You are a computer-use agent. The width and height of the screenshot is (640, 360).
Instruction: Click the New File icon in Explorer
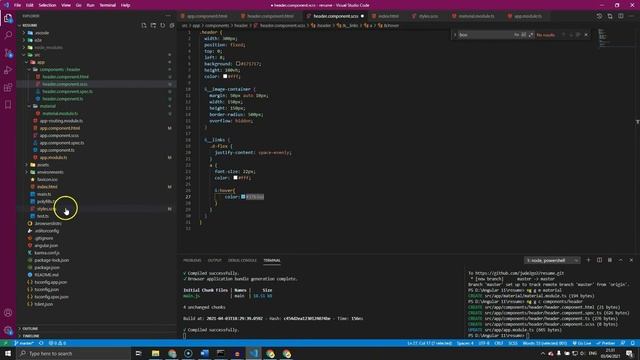(x=144, y=25)
